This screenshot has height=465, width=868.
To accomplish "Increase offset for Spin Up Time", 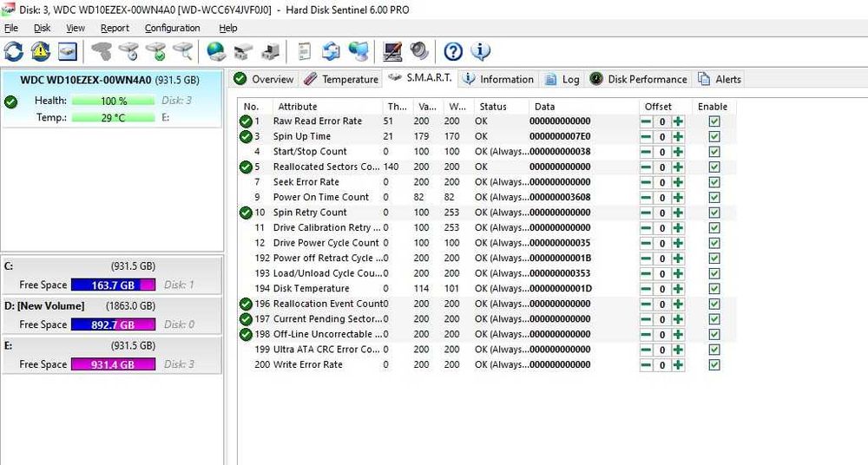I will coord(678,137).
